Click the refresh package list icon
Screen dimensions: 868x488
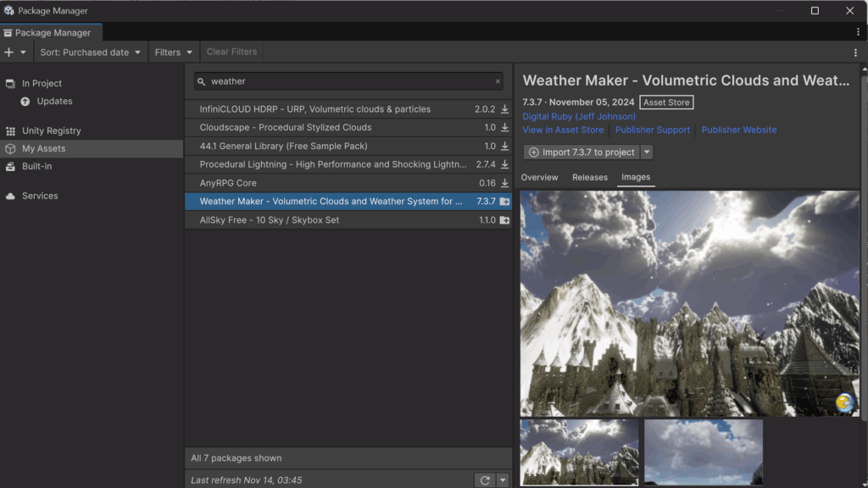[485, 480]
